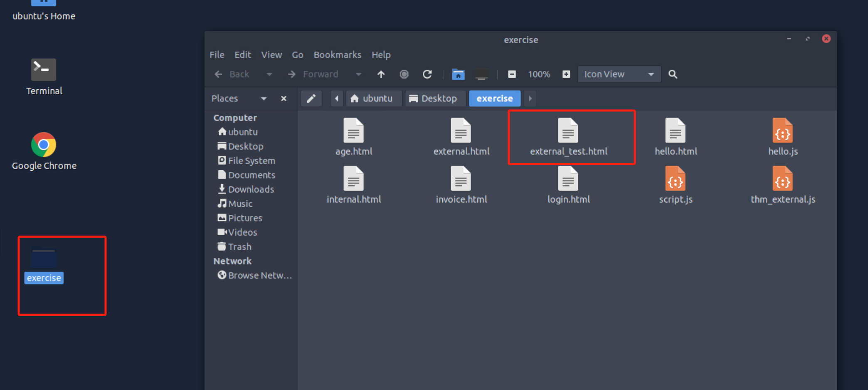Image resolution: width=868 pixels, height=390 pixels.
Task: Select the script.js file
Action: (x=676, y=185)
